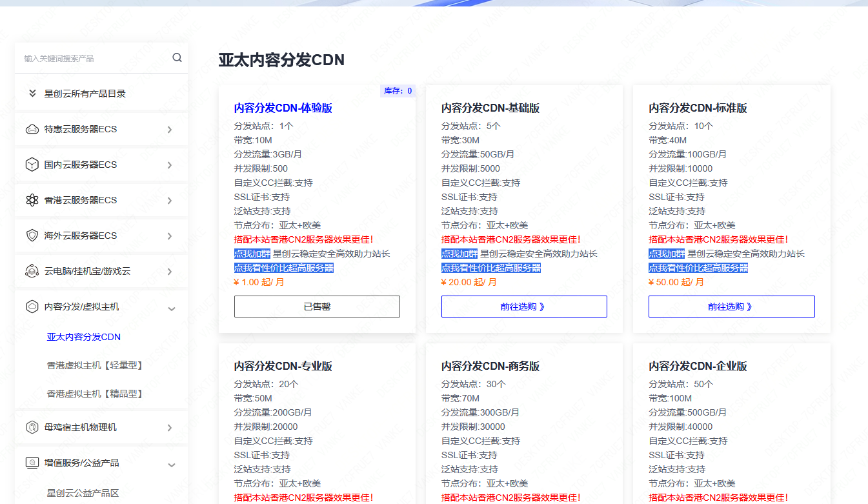Select 亚太内容分发CDN in the sidebar
868x504 pixels.
click(84, 337)
